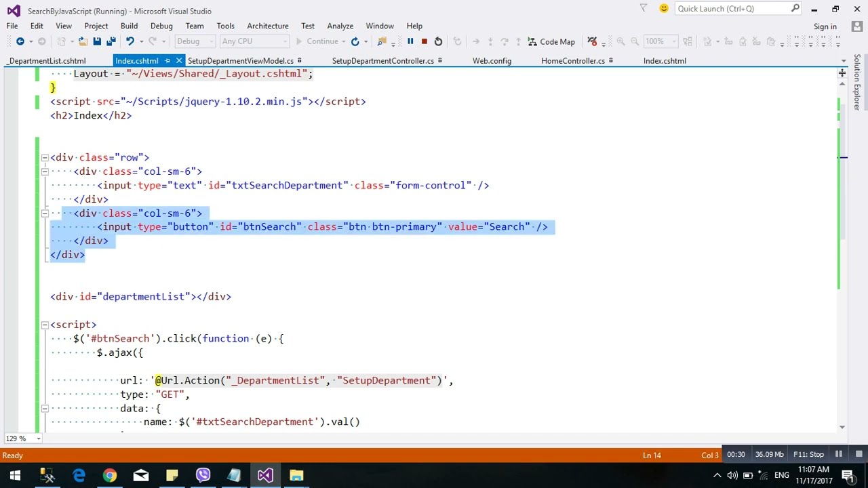Collapse selected col-sm-6 div outline block
The width and height of the screenshot is (868, 488).
click(x=45, y=213)
